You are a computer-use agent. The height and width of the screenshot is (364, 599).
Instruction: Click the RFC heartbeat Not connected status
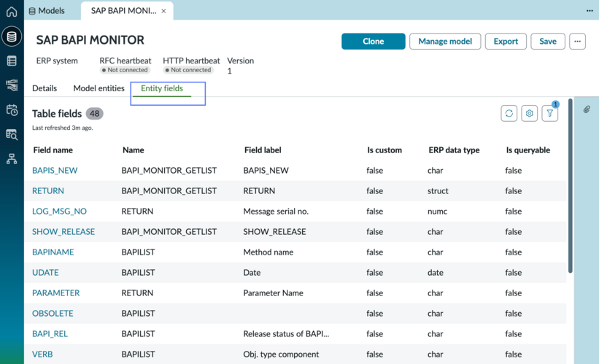(125, 70)
